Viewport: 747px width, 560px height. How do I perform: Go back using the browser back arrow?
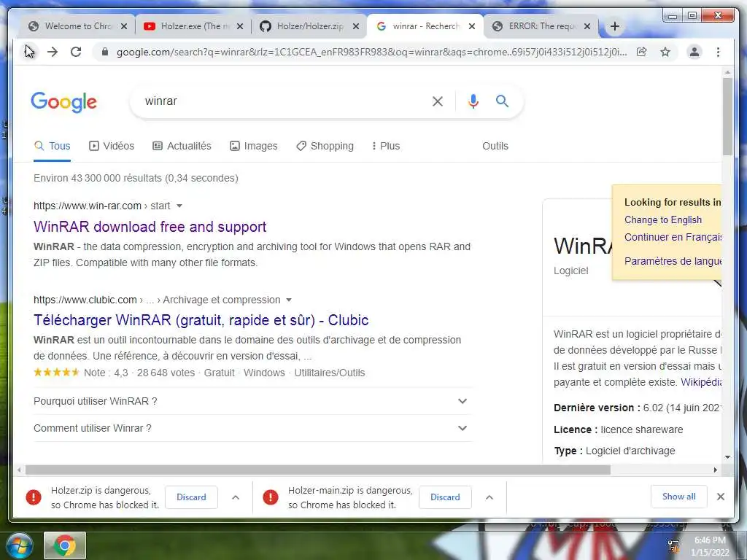29,52
